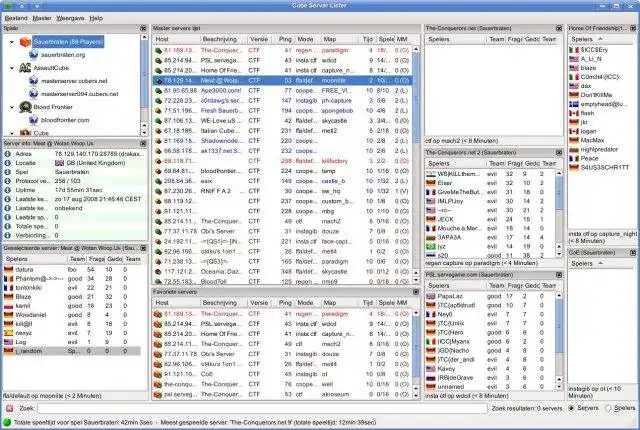
Task: Click flag icon next to player nexyz
Action: click(x=9, y=333)
